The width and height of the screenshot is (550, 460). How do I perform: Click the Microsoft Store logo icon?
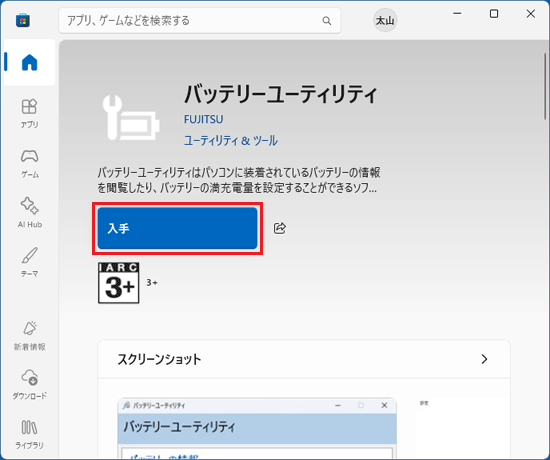23,20
